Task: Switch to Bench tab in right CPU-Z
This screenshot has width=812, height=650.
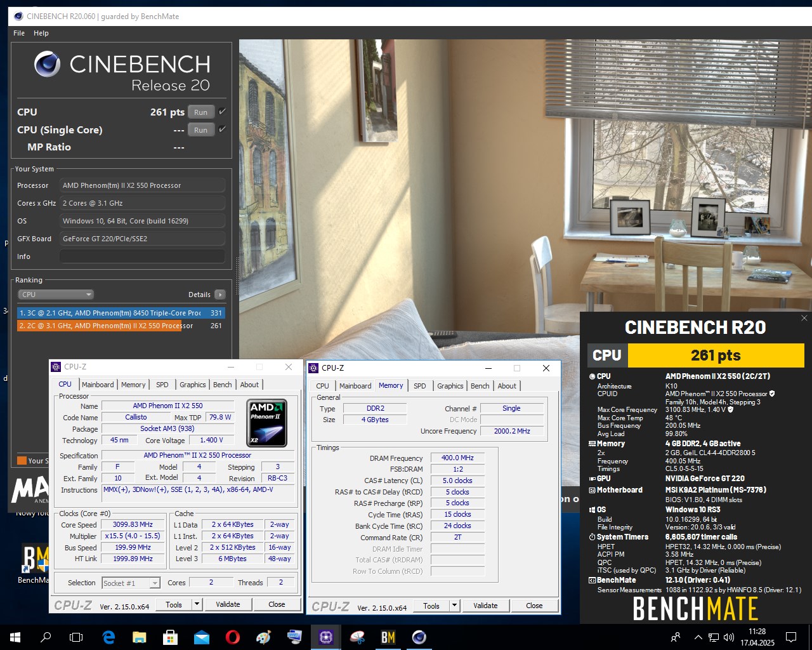Action: (x=480, y=386)
